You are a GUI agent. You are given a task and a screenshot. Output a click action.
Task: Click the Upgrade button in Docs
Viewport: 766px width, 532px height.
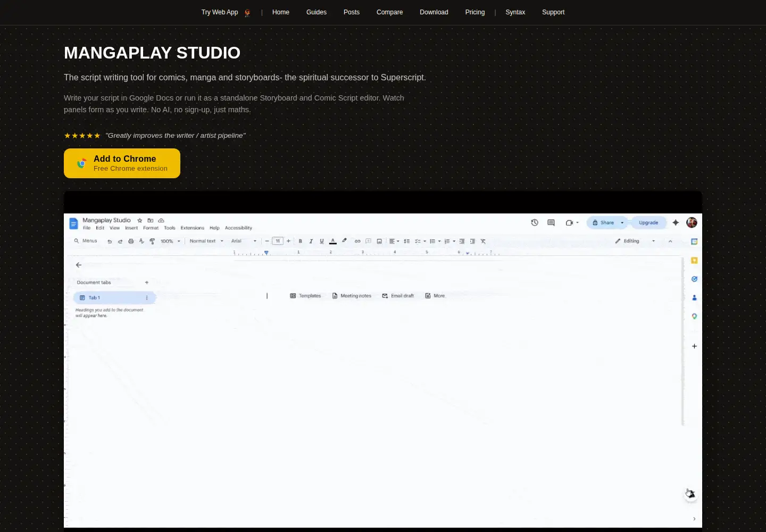pyautogui.click(x=648, y=223)
